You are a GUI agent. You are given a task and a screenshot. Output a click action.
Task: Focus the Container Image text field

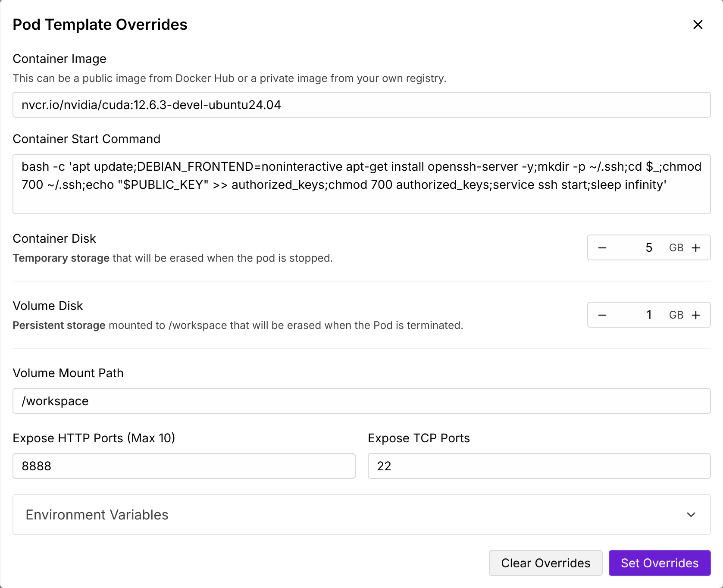click(361, 105)
